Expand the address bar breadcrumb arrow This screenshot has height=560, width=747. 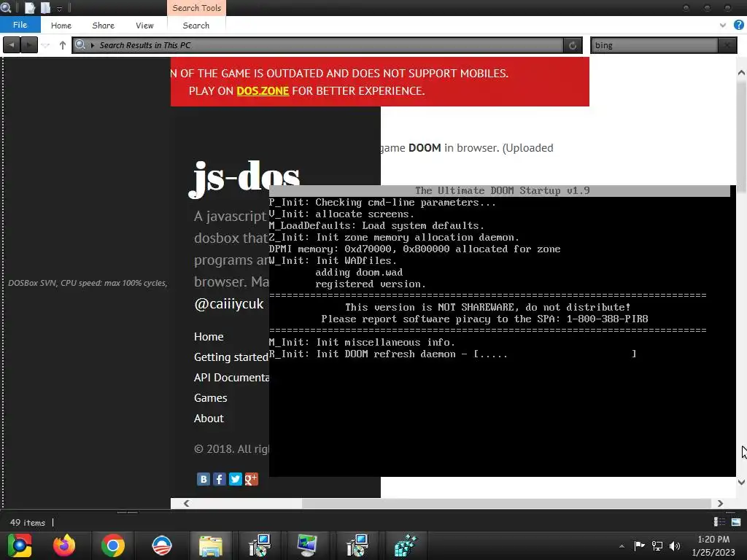click(x=93, y=45)
